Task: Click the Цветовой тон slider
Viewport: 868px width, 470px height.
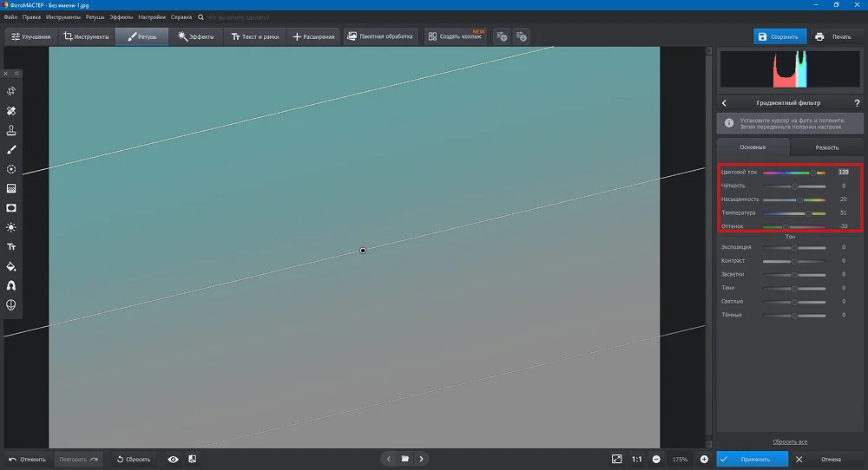Action: pyautogui.click(x=794, y=173)
